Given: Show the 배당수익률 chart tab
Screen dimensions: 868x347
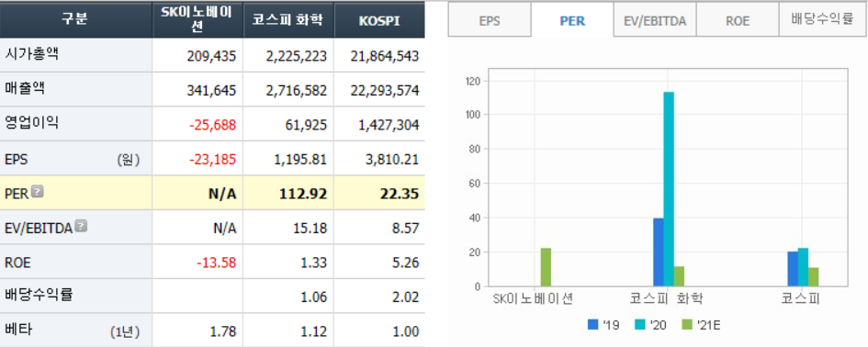Looking at the screenshot, I should point(823,20).
